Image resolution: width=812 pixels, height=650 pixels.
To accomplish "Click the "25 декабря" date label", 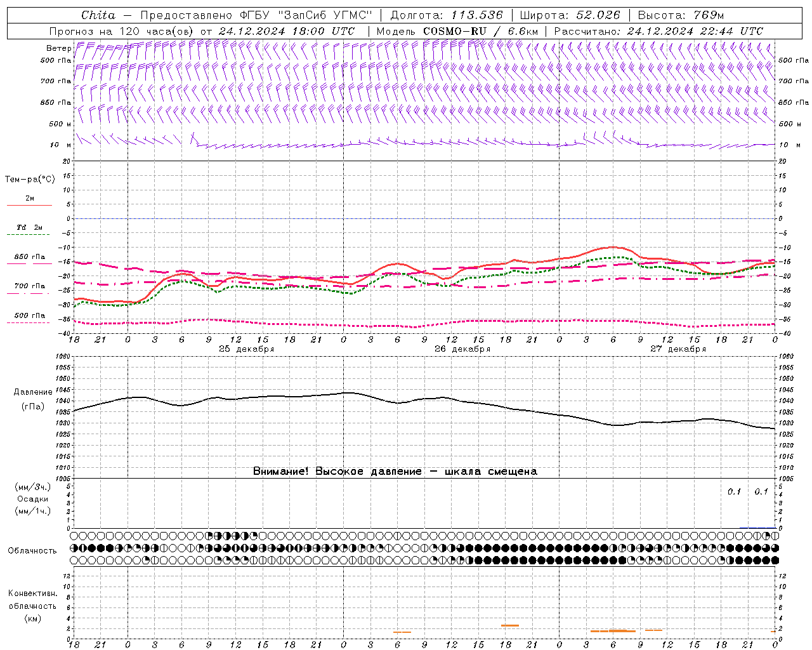I will 247,349.
